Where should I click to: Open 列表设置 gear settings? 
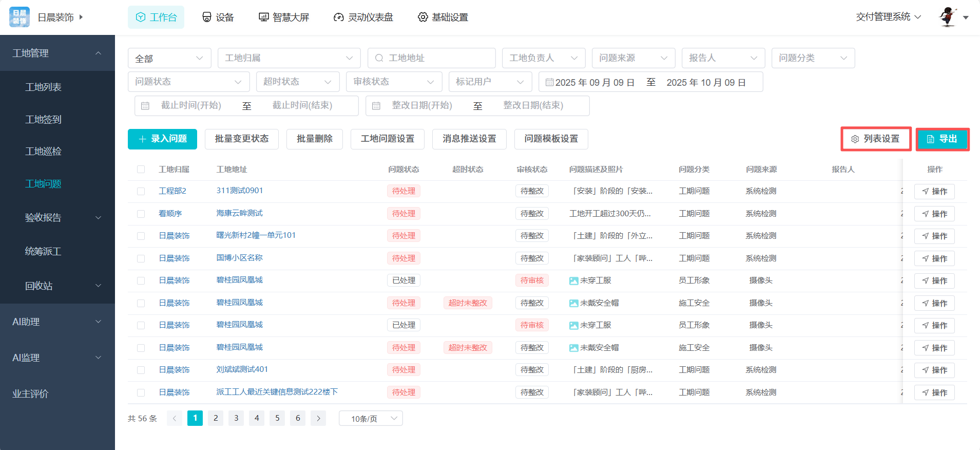pos(876,139)
